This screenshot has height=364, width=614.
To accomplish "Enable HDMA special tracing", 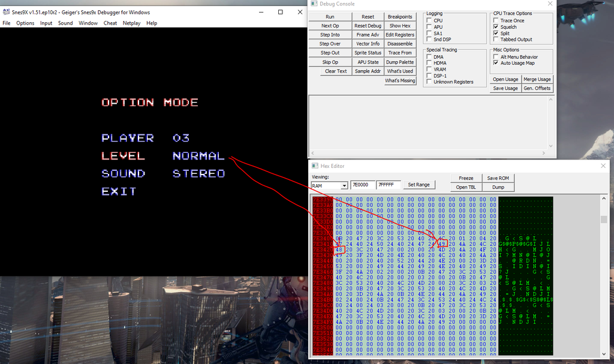I will [x=429, y=63].
